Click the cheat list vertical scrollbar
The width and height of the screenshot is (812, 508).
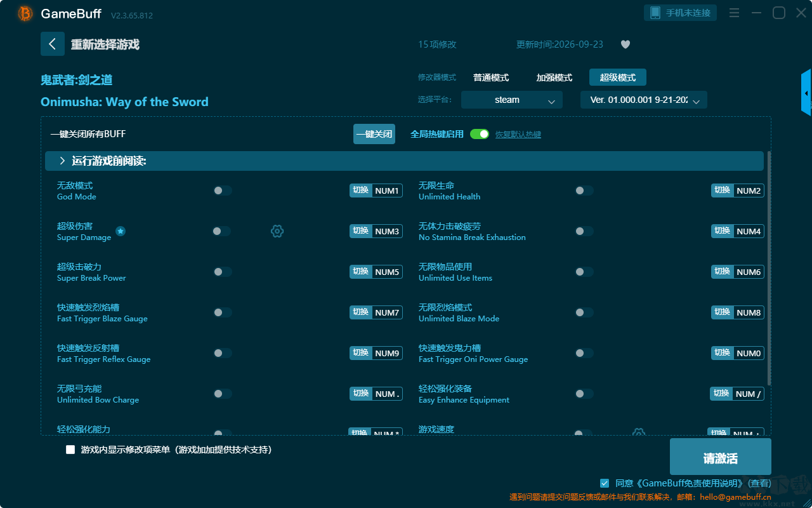tap(769, 268)
